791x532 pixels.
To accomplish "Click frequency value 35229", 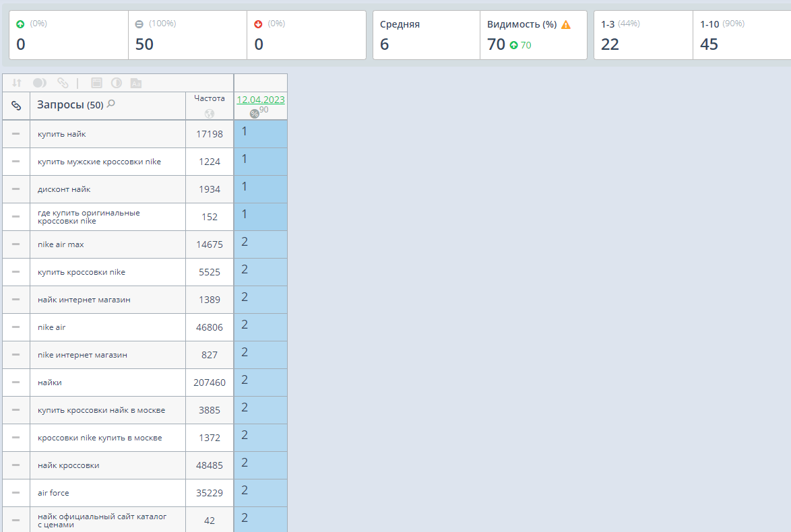I will pyautogui.click(x=210, y=493).
